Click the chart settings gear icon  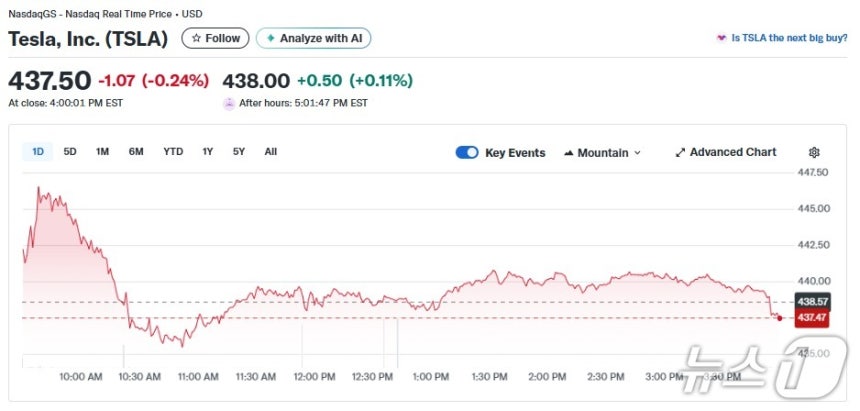(814, 153)
